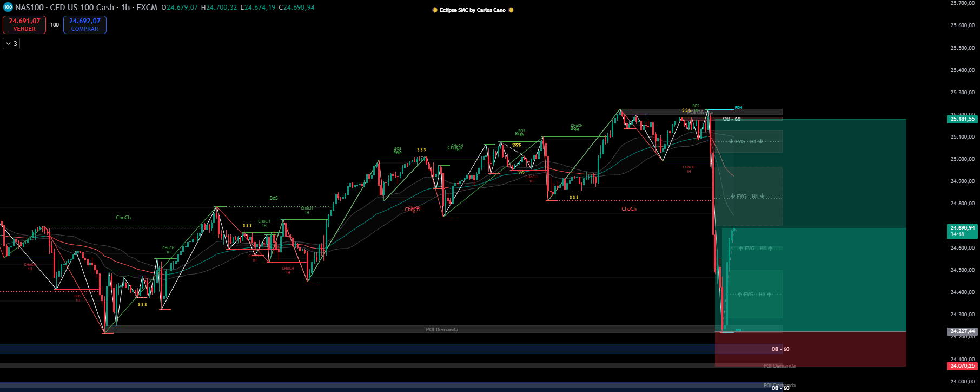Click the lowest bullish FVG - H1 label
Viewport: 980px width, 392px height.
pos(754,295)
